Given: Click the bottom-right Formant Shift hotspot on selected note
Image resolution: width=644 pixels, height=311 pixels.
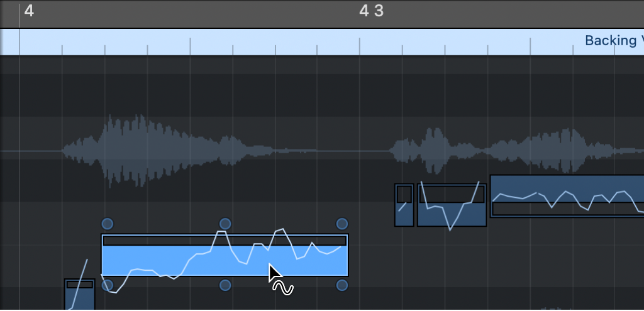Looking at the screenshot, I should 342,286.
